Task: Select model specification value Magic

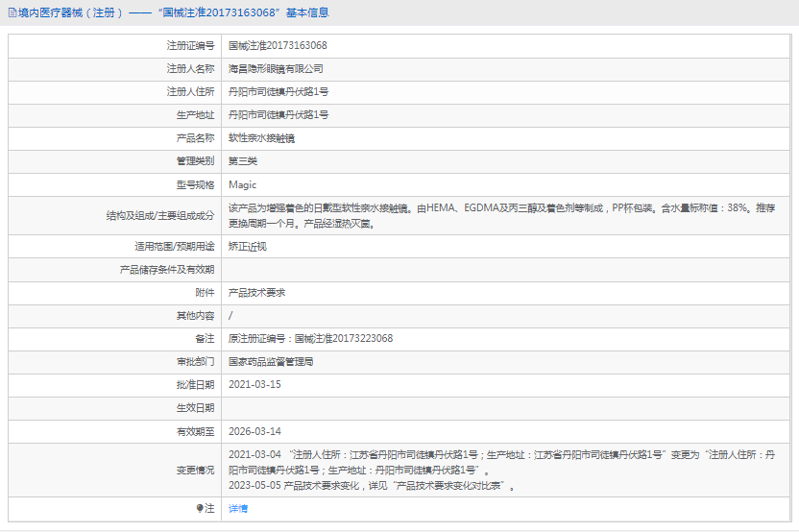Action: pyautogui.click(x=243, y=185)
